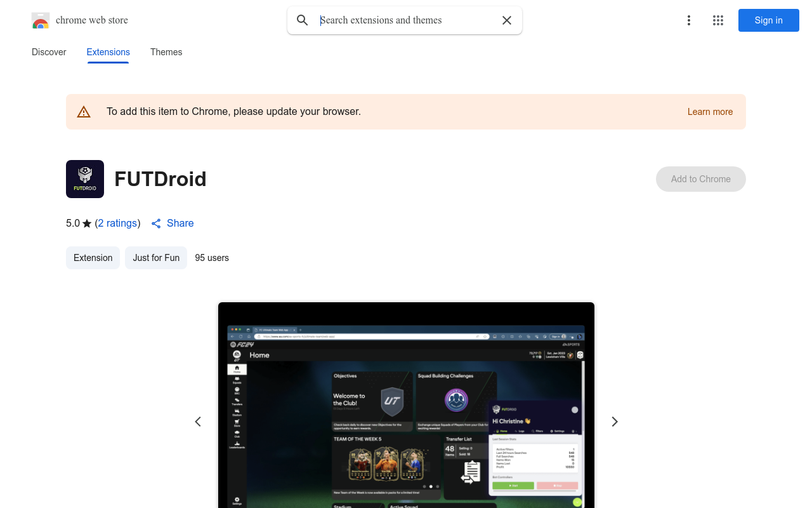Viewport: 812px width, 508px height.
Task: Go to the Themes tab
Action: 166,52
